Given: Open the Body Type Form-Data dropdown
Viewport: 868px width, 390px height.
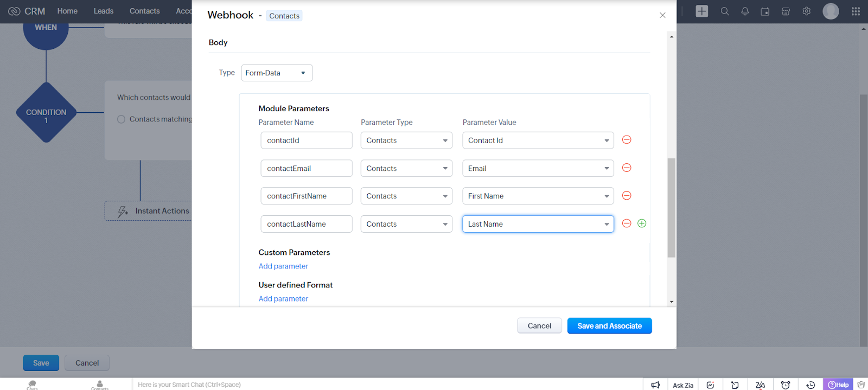Looking at the screenshot, I should 277,73.
